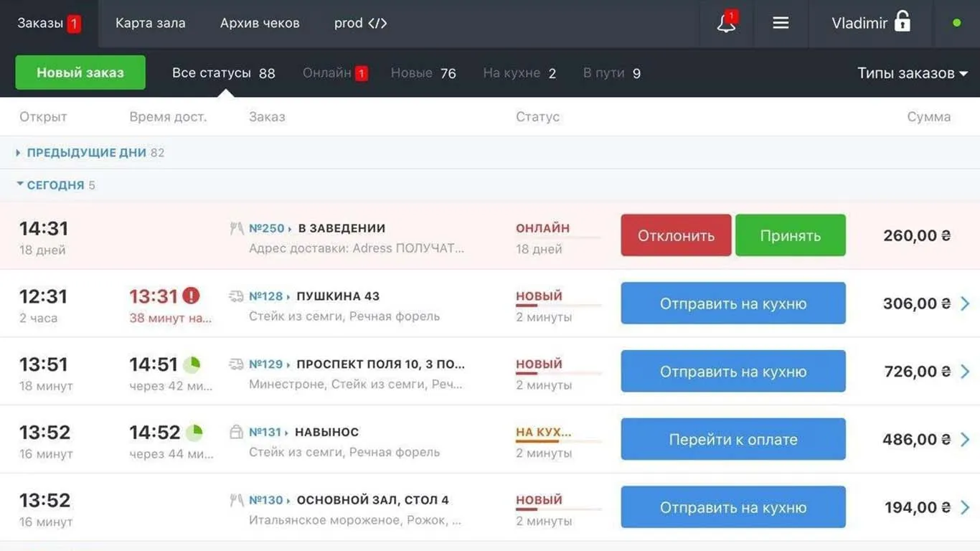980x551 pixels.
Task: Click the red overdue alert icon at 13:31
Action: pyautogui.click(x=191, y=296)
